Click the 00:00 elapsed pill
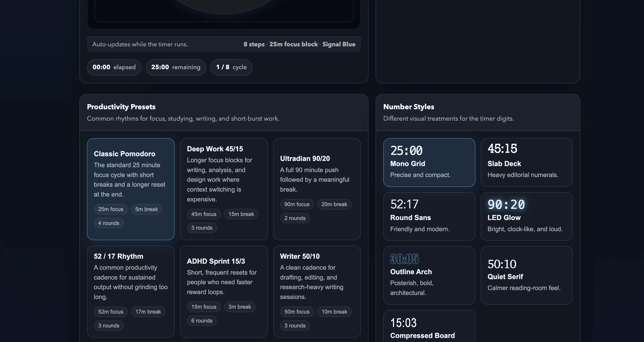 click(x=114, y=67)
